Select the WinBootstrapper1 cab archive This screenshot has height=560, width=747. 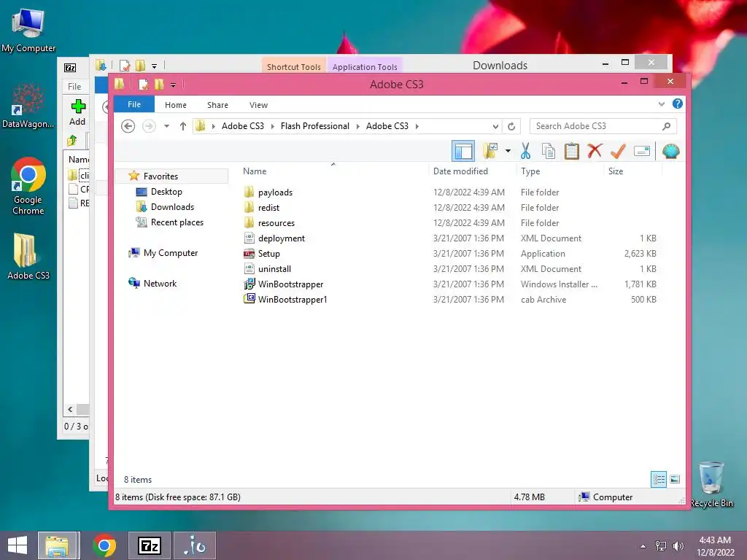[x=292, y=300]
